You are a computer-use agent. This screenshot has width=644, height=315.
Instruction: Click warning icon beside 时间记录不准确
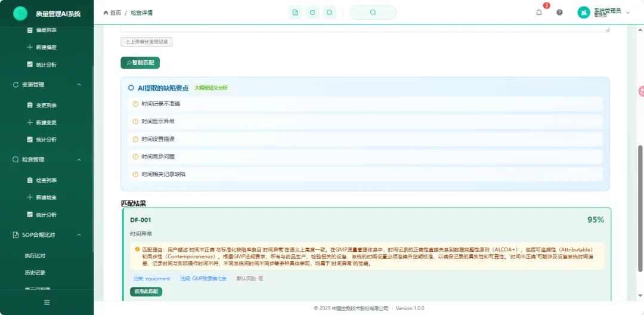pyautogui.click(x=135, y=104)
